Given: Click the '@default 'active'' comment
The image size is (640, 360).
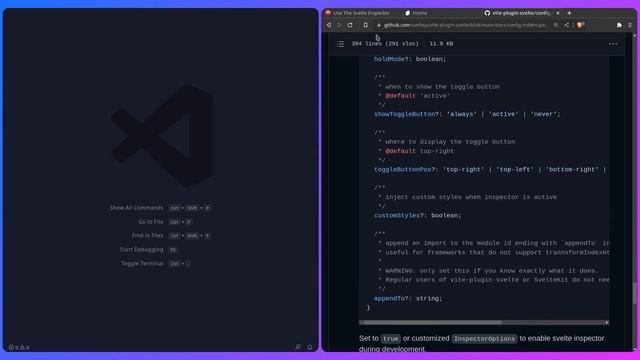Looking at the screenshot, I should point(417,96).
